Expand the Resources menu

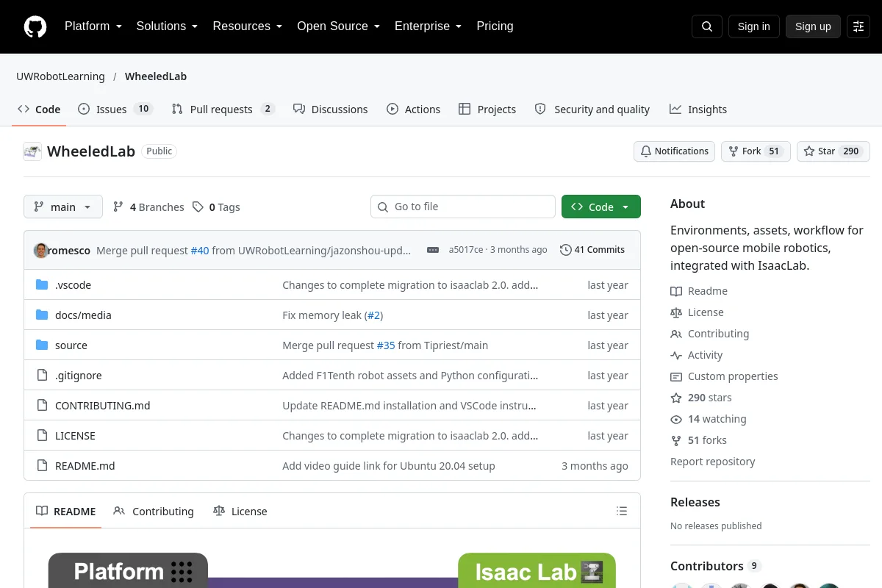[248, 26]
